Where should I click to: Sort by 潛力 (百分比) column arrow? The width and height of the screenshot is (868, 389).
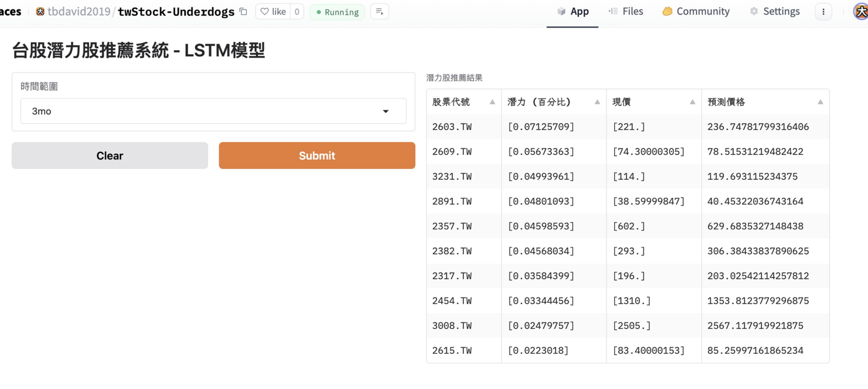coord(597,102)
